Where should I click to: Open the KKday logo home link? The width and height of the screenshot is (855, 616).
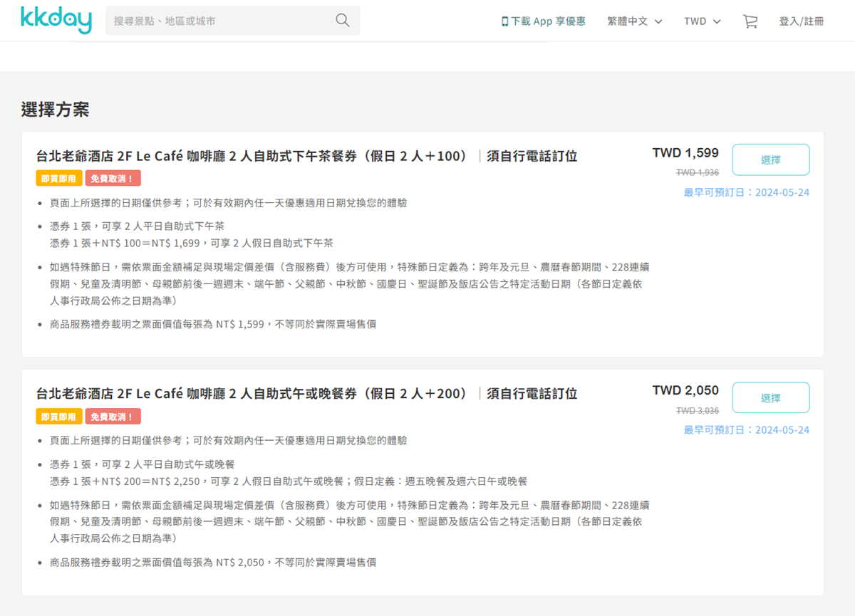pyautogui.click(x=56, y=20)
